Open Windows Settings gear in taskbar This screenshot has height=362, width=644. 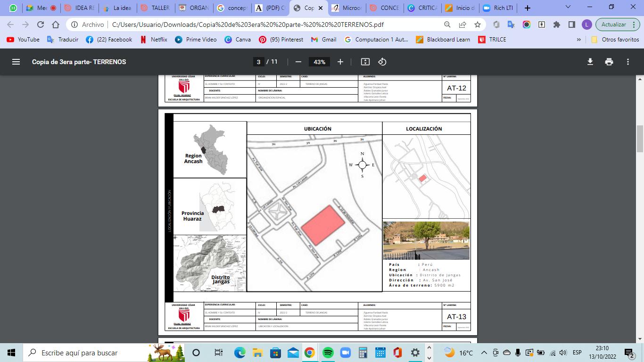pos(415,353)
